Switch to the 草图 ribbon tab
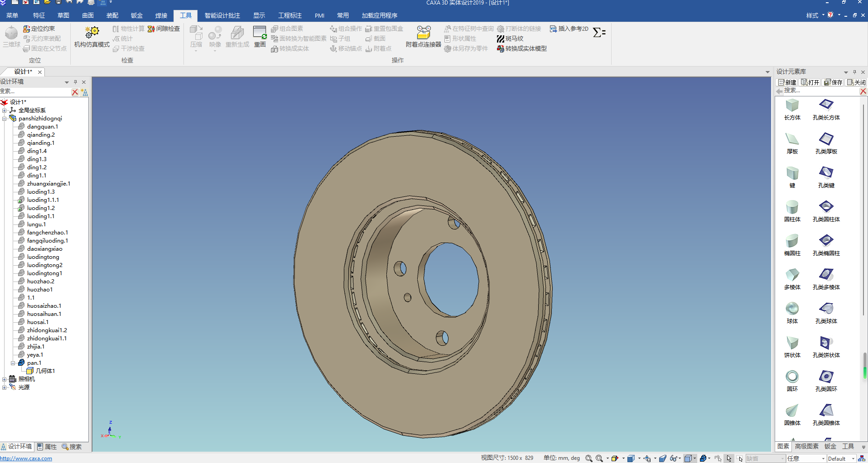The height and width of the screenshot is (463, 868). (63, 15)
